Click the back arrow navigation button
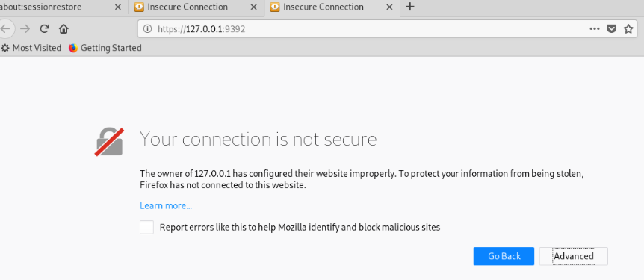 coord(6,28)
